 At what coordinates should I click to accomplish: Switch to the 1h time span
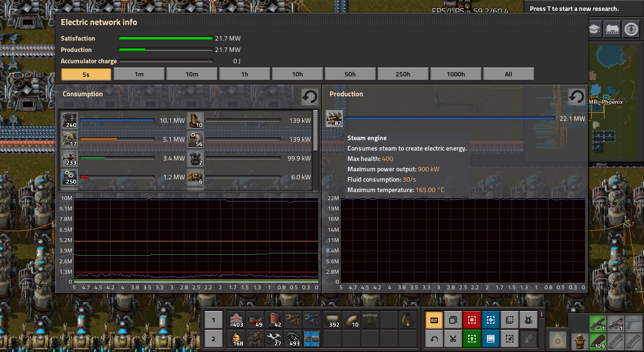point(245,74)
